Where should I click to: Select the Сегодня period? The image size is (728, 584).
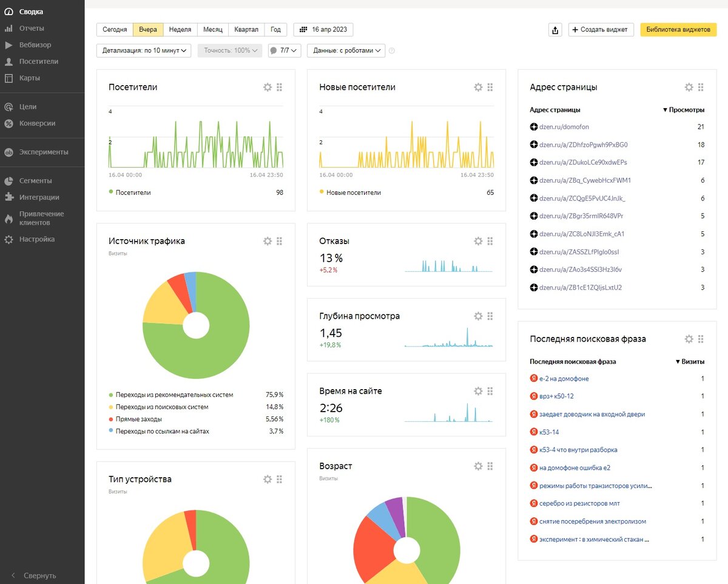(115, 30)
